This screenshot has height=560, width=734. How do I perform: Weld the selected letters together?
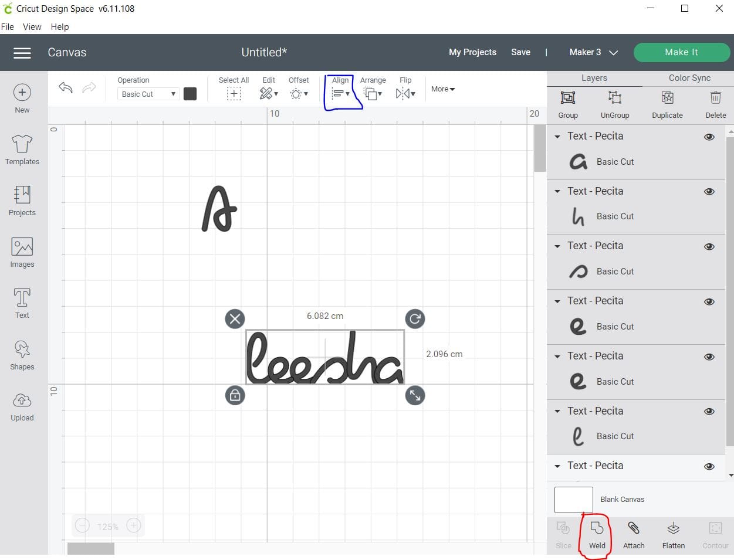point(597,535)
